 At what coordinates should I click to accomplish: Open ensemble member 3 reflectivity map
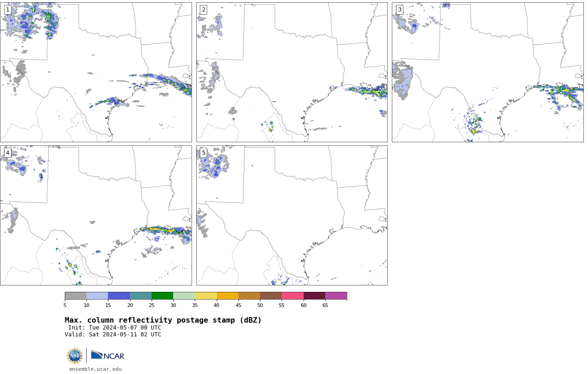click(x=487, y=72)
